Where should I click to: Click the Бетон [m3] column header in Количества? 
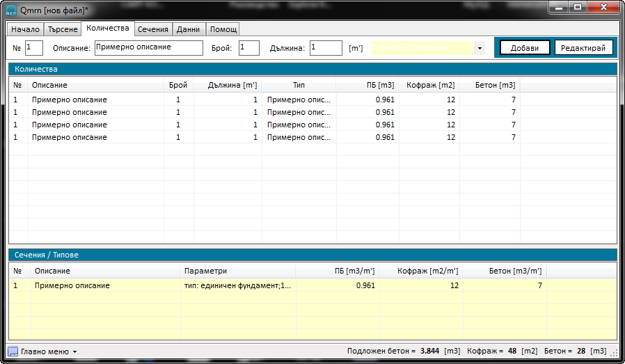490,85
